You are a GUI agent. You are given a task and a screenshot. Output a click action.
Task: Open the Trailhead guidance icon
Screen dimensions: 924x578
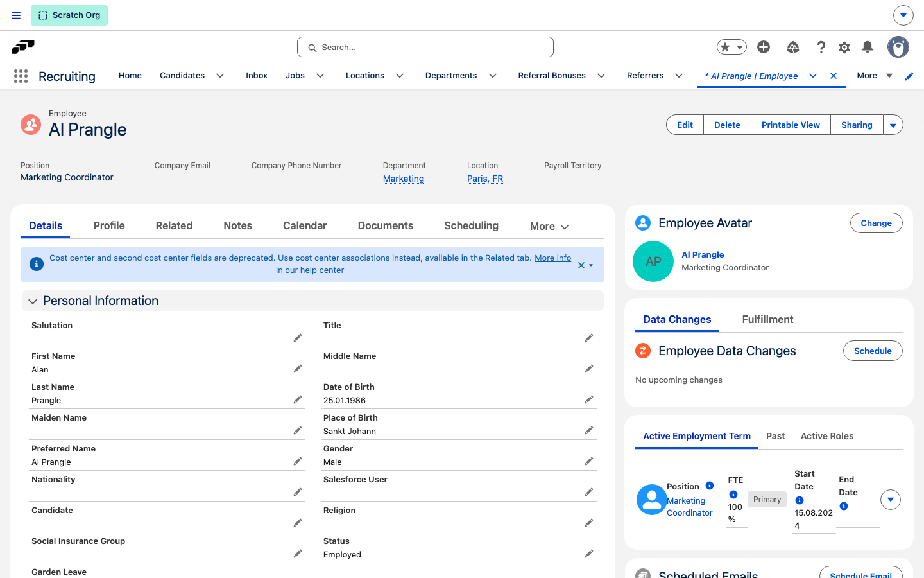coord(793,47)
